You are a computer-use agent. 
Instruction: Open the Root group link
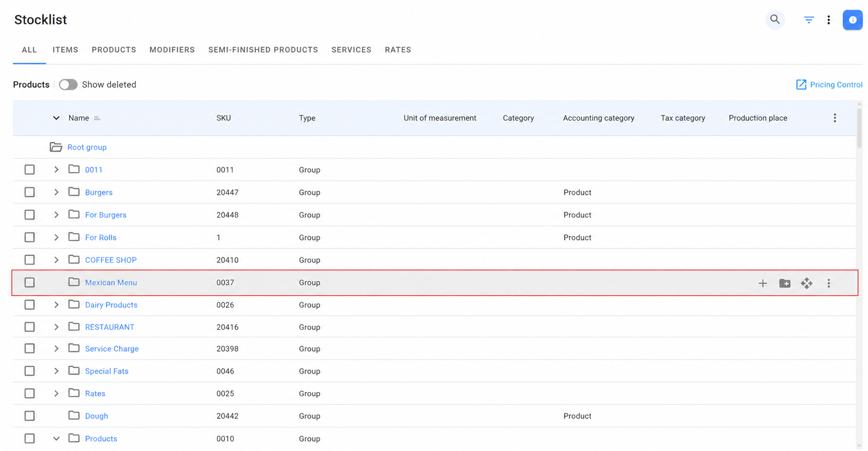click(87, 147)
